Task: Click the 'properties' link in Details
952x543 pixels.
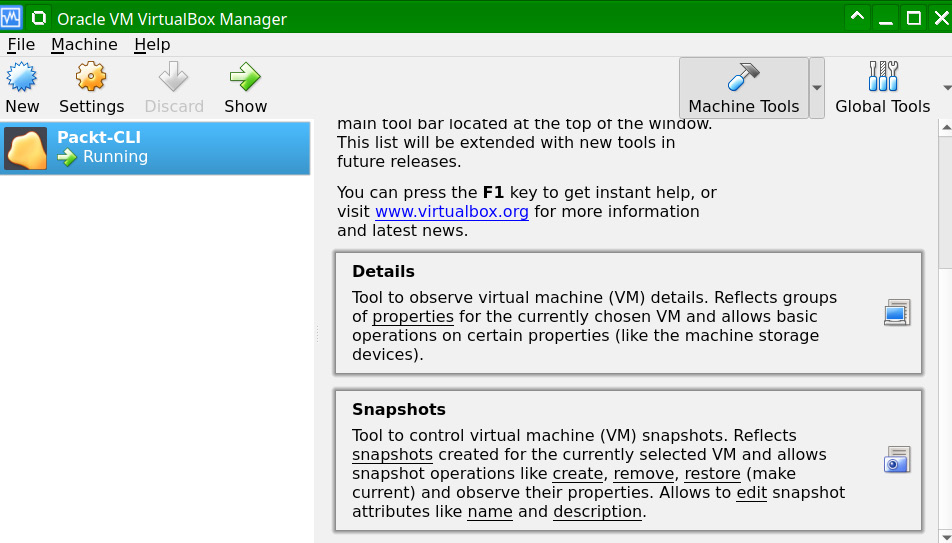Action: 413,317
